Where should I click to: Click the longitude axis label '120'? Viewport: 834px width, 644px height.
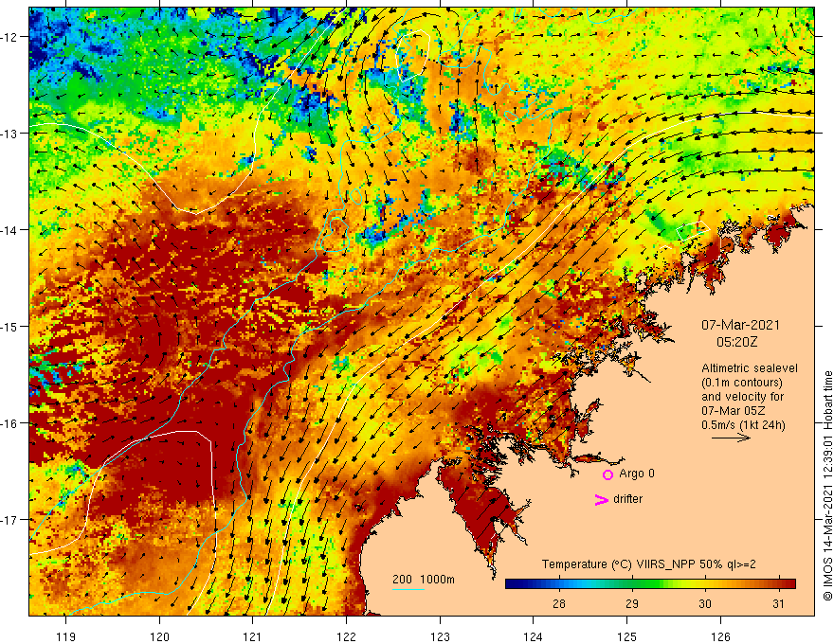159,636
